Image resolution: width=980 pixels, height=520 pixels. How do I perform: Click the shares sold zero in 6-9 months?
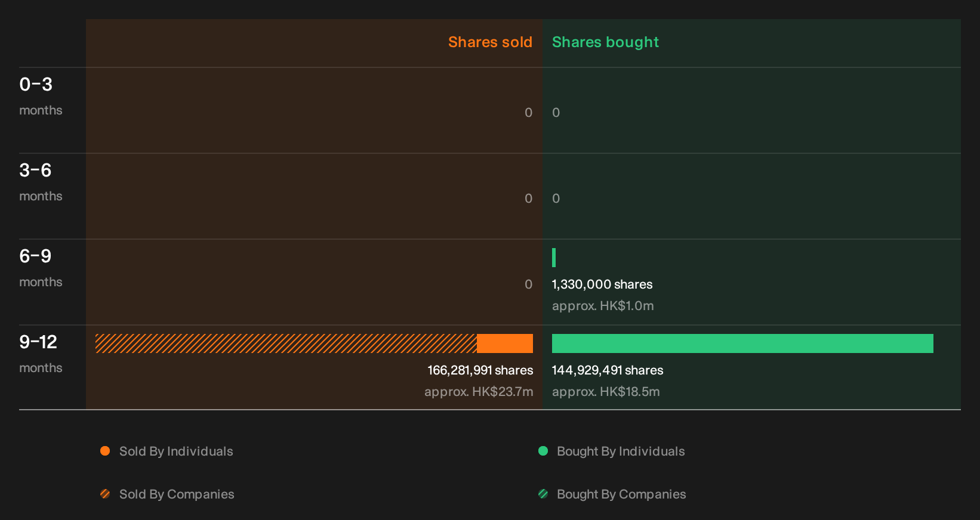(x=528, y=284)
